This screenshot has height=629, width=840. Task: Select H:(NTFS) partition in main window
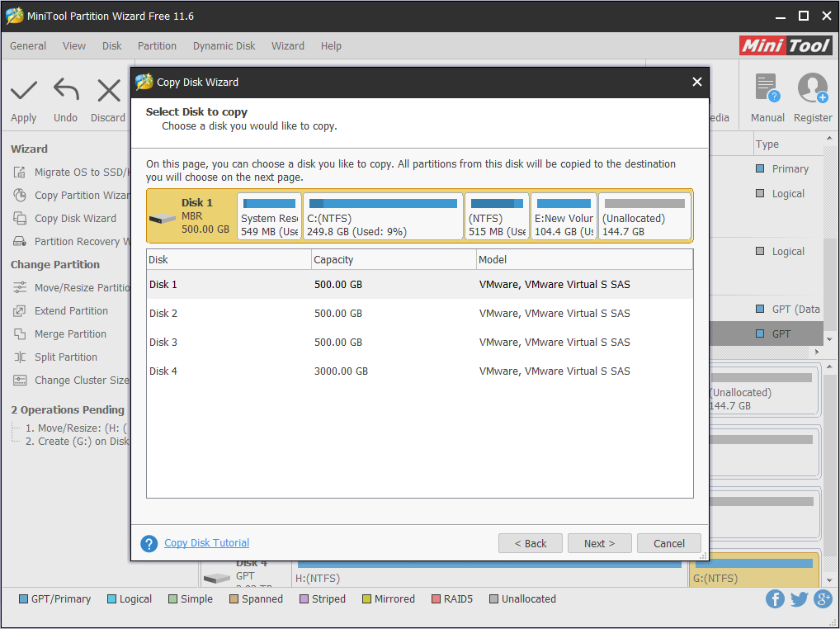tap(489, 574)
